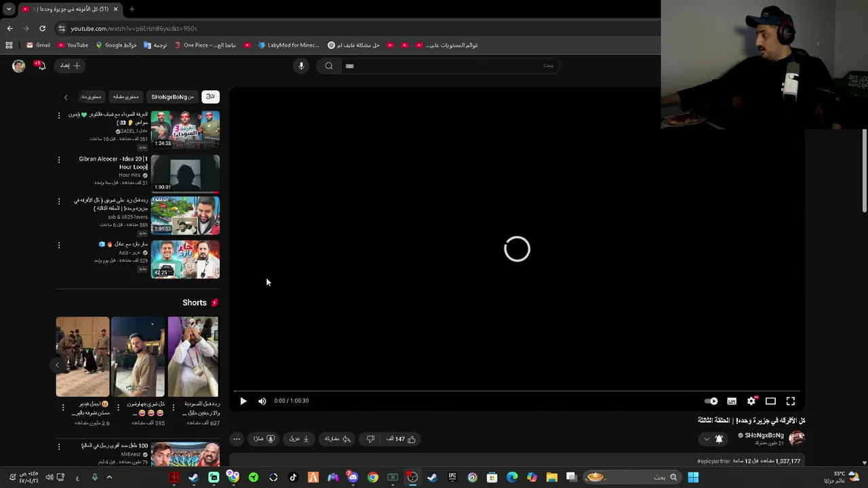Open more actions three-dot menu under video

(x=237, y=439)
